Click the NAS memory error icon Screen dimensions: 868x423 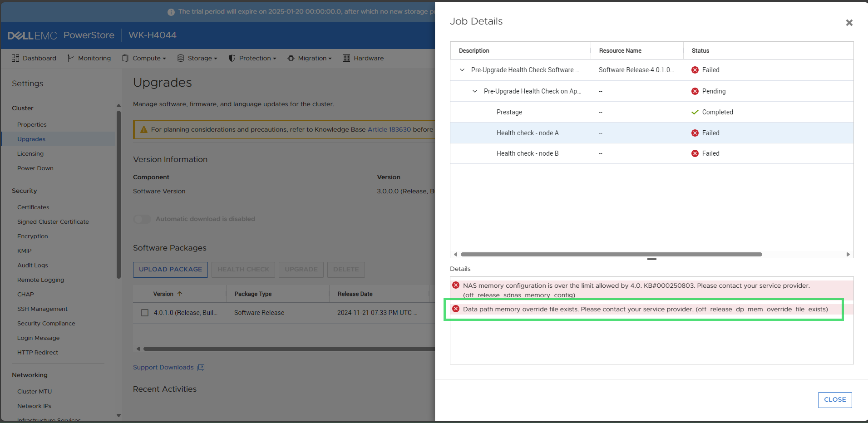click(x=456, y=285)
